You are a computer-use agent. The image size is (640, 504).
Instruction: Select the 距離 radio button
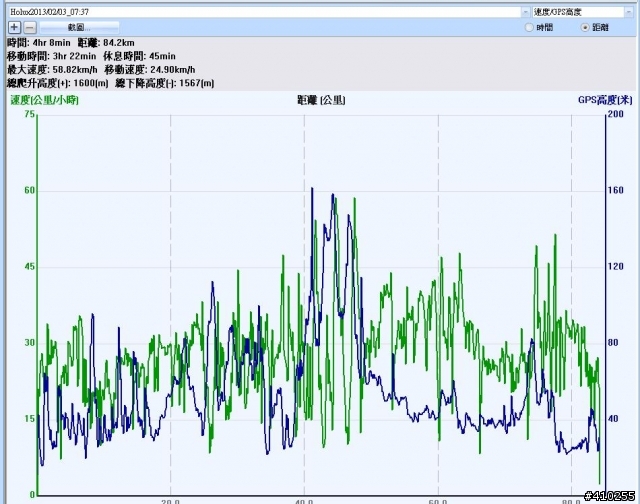(585, 27)
